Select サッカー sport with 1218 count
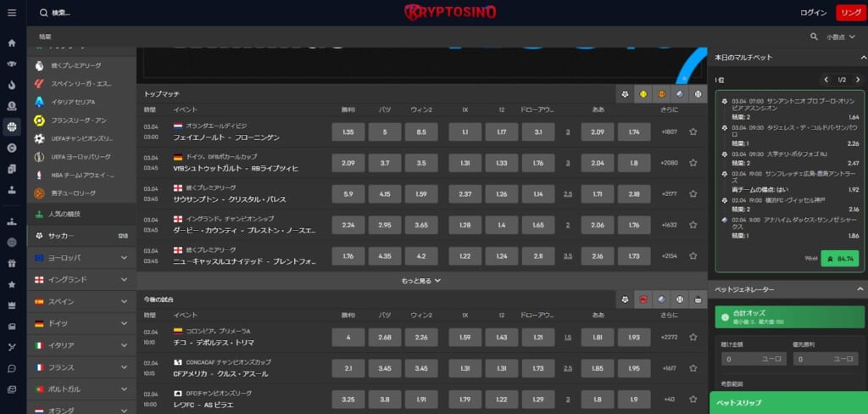The height and width of the screenshot is (414, 868). coord(81,236)
